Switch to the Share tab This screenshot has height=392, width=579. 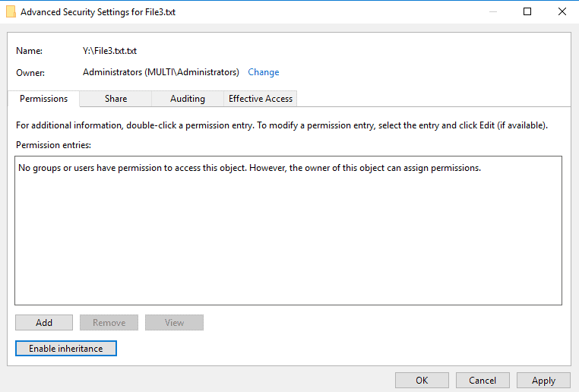(x=115, y=99)
